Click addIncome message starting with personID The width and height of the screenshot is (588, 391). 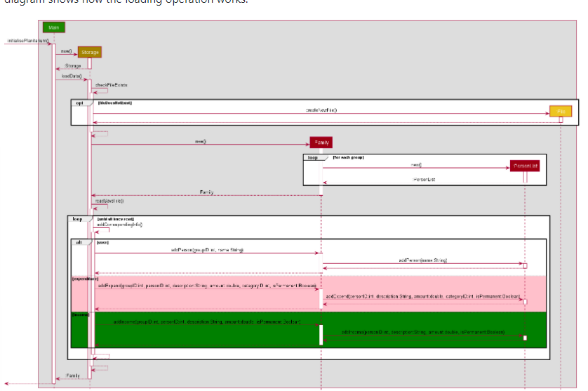[423, 333]
